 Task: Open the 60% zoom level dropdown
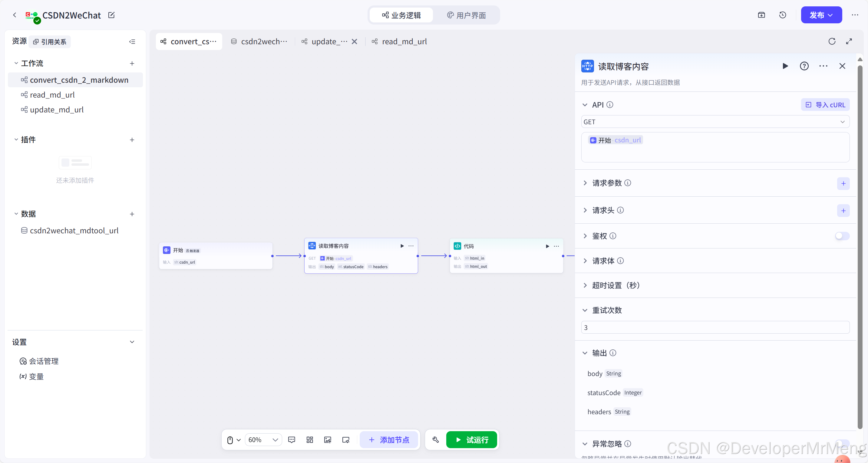263,440
